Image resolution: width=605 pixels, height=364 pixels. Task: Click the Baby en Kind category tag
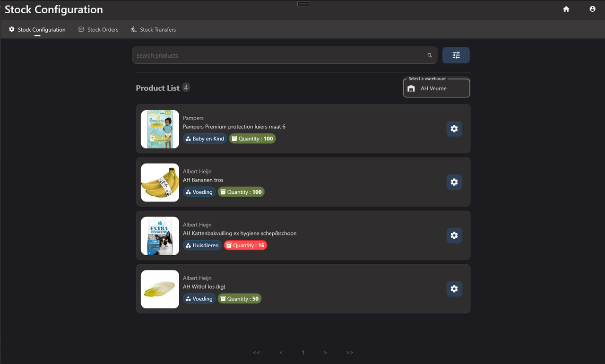205,139
